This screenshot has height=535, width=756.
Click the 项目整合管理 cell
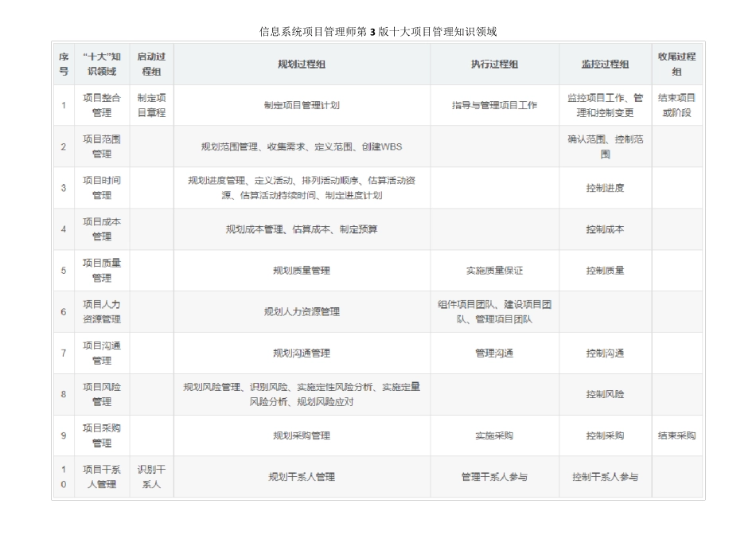click(102, 105)
